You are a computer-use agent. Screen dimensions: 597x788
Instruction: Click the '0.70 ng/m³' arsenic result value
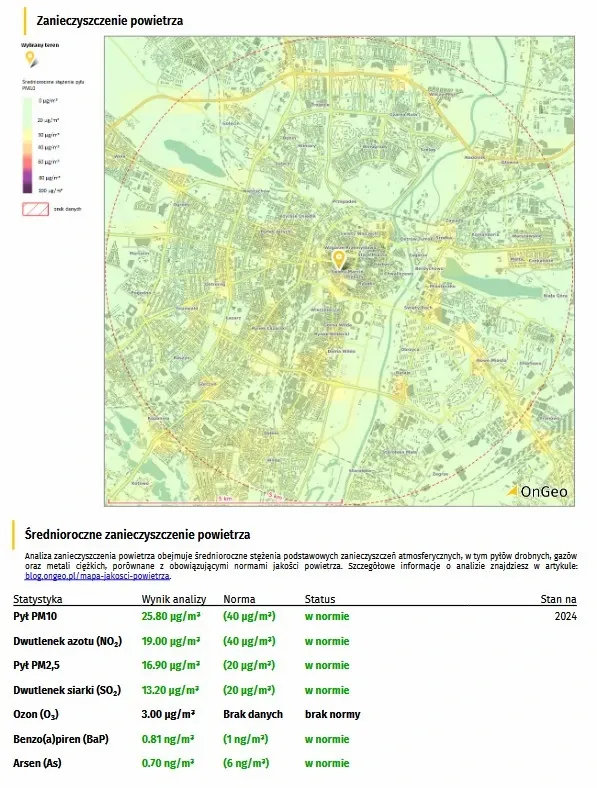tap(168, 763)
